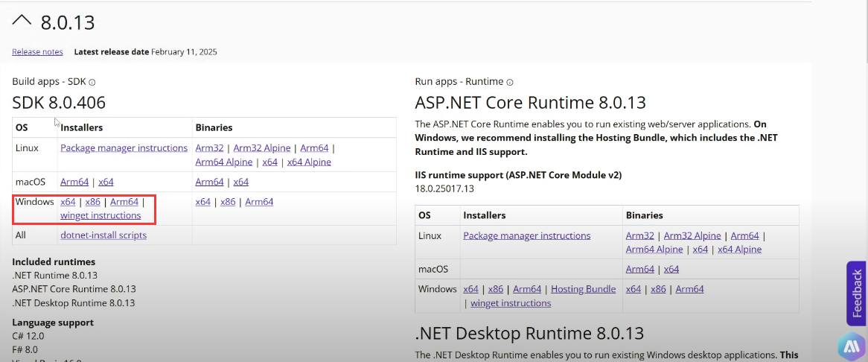Screen dimensions: 868x362
Task: Select the ASP.NET Core Runtime 8.0.13 heading
Action: pos(530,102)
